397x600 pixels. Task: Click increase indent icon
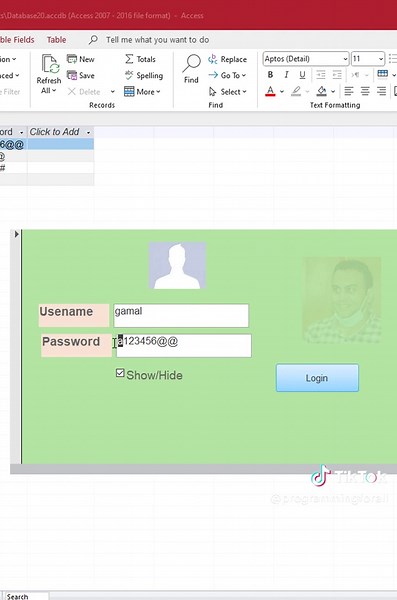[337, 75]
